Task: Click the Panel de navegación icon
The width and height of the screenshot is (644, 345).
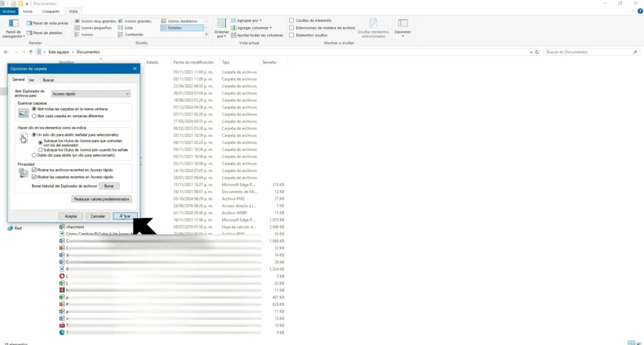Action: coord(14,23)
